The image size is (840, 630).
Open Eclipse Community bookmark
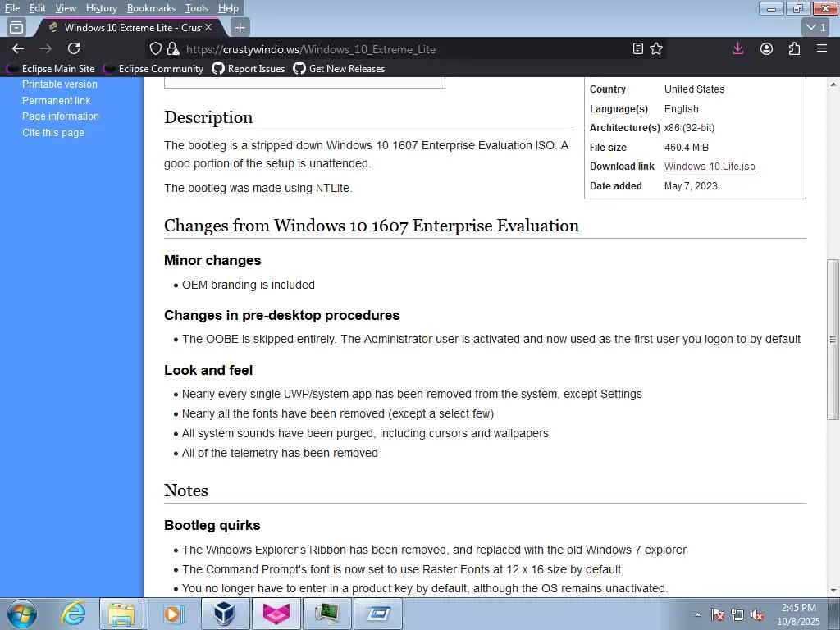point(153,69)
